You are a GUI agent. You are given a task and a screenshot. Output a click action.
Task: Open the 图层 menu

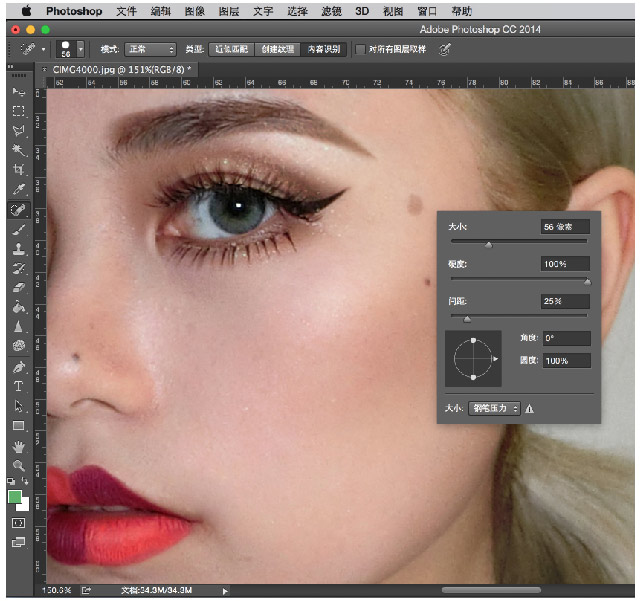click(229, 12)
